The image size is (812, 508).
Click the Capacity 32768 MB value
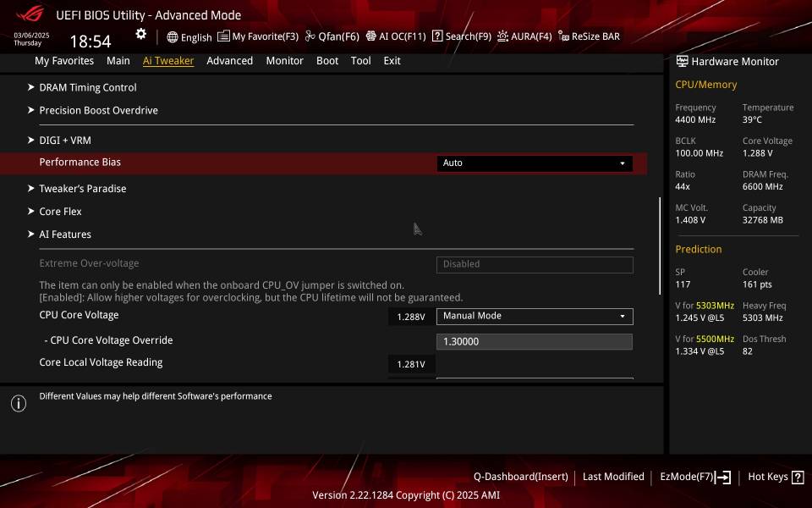(763, 220)
